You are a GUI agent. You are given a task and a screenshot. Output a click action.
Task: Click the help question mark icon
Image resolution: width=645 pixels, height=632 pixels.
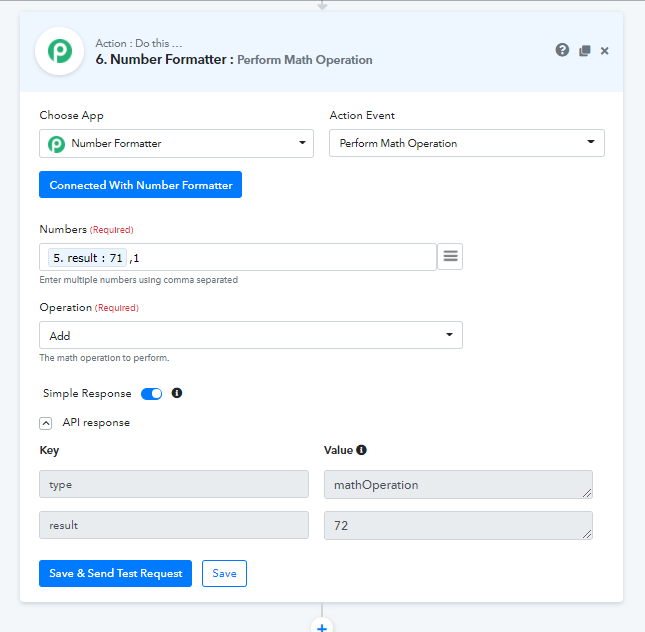(562, 50)
